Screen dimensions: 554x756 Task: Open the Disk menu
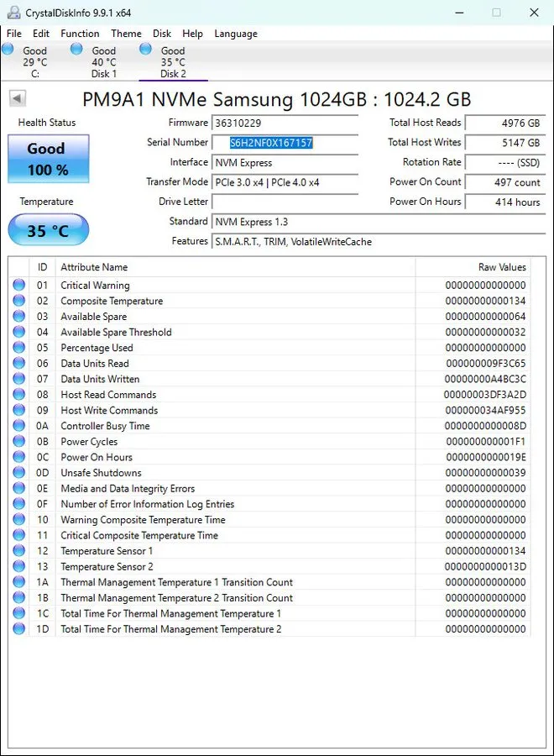[x=162, y=34]
